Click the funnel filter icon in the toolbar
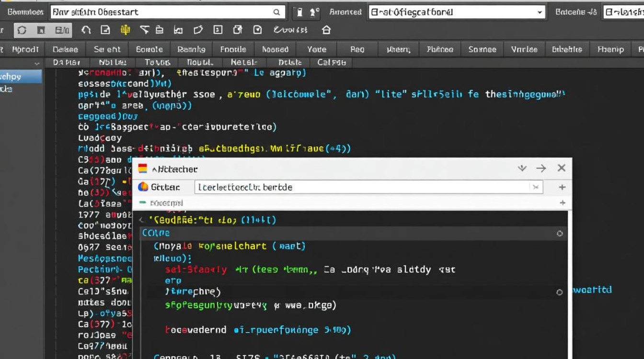This screenshot has width=644, height=359. point(144,30)
